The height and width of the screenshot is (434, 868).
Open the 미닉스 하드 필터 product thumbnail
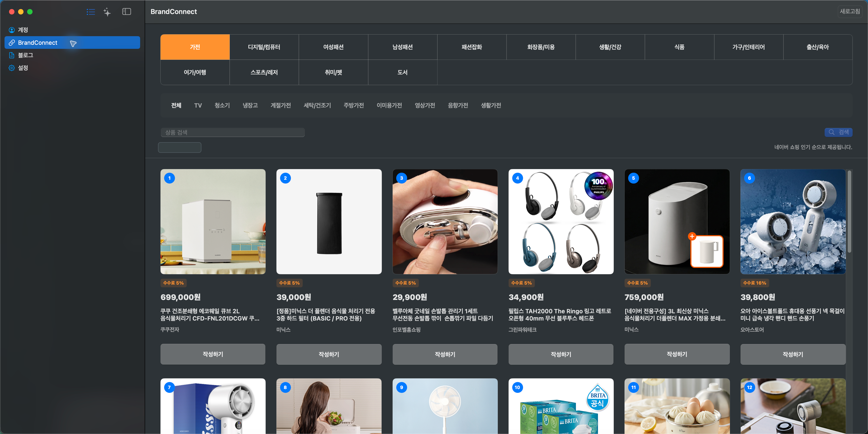click(x=329, y=222)
